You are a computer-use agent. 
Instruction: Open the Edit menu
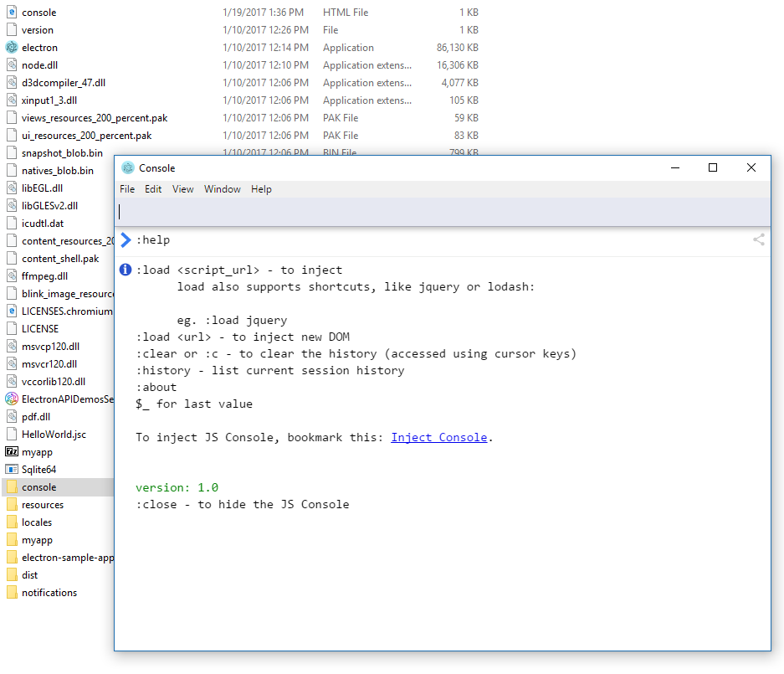[x=153, y=189]
